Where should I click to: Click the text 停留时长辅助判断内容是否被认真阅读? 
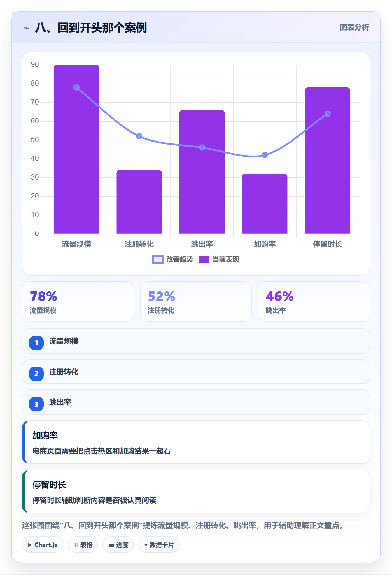point(94,500)
